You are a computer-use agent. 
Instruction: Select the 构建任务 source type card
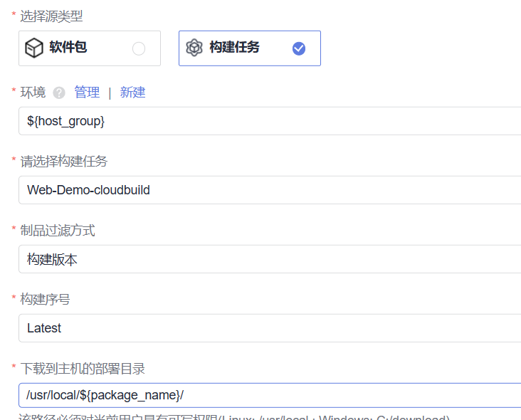point(250,48)
